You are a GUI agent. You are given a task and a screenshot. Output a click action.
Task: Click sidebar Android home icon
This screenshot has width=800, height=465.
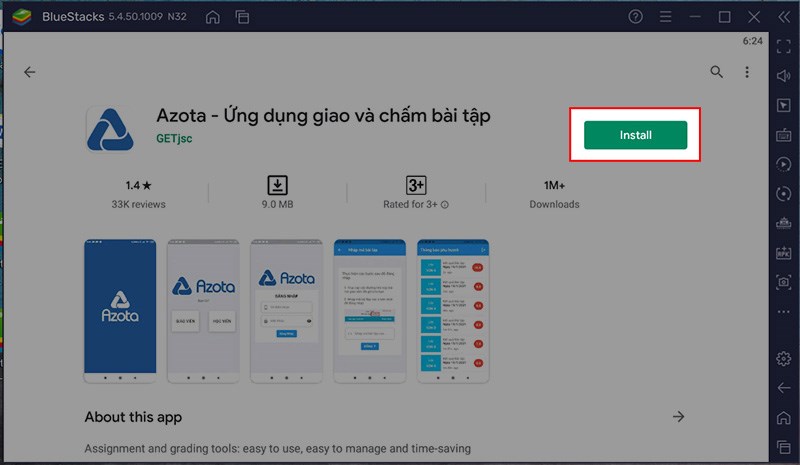click(784, 418)
